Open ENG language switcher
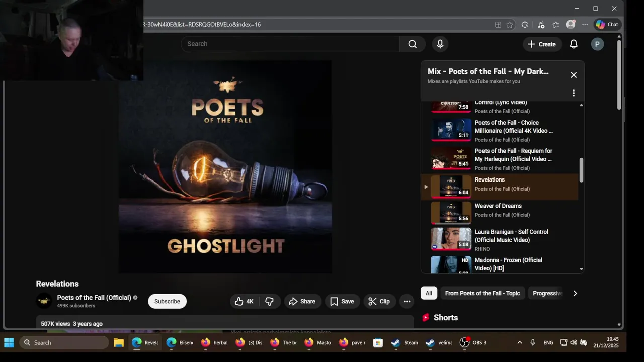644x362 pixels. pyautogui.click(x=548, y=343)
